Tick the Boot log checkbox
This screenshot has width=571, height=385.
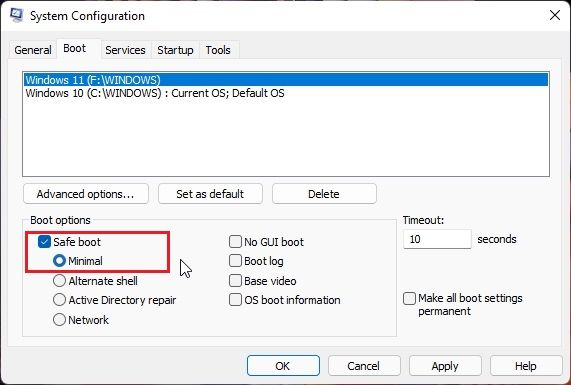click(x=235, y=261)
